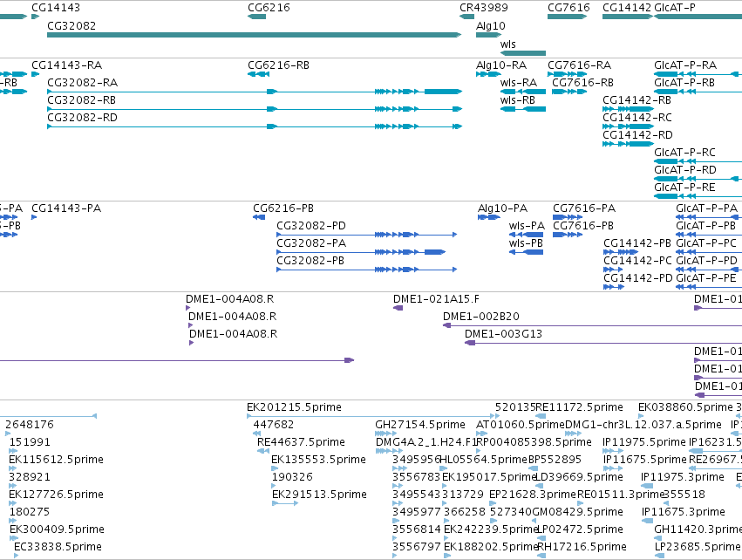Open the CR43989 gene label
The height and width of the screenshot is (560, 742).
pos(484,8)
